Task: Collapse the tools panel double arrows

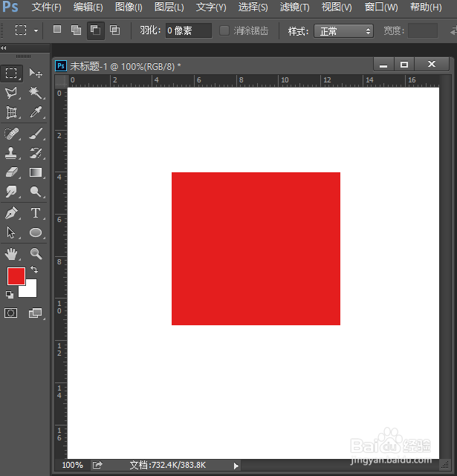Action: point(4,48)
